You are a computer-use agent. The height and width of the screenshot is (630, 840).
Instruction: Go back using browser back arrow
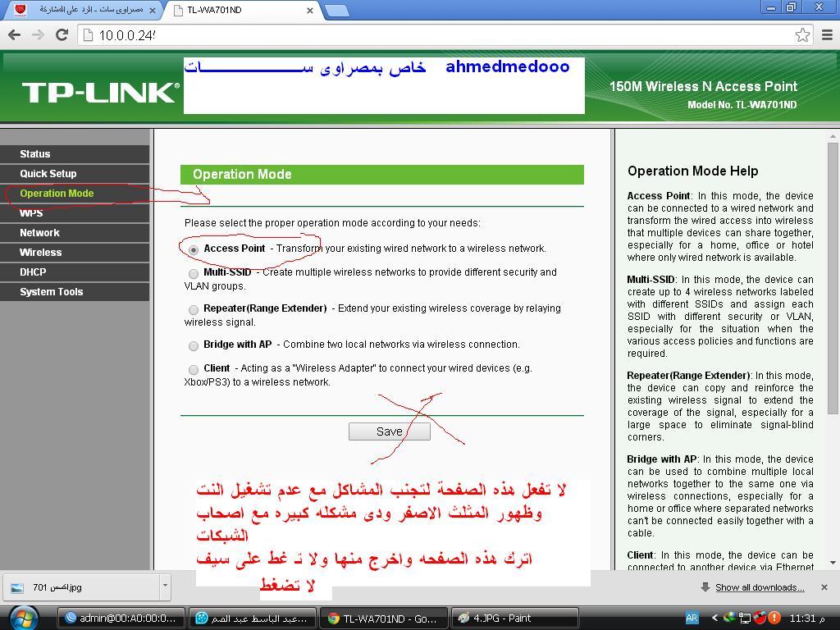pos(15,34)
